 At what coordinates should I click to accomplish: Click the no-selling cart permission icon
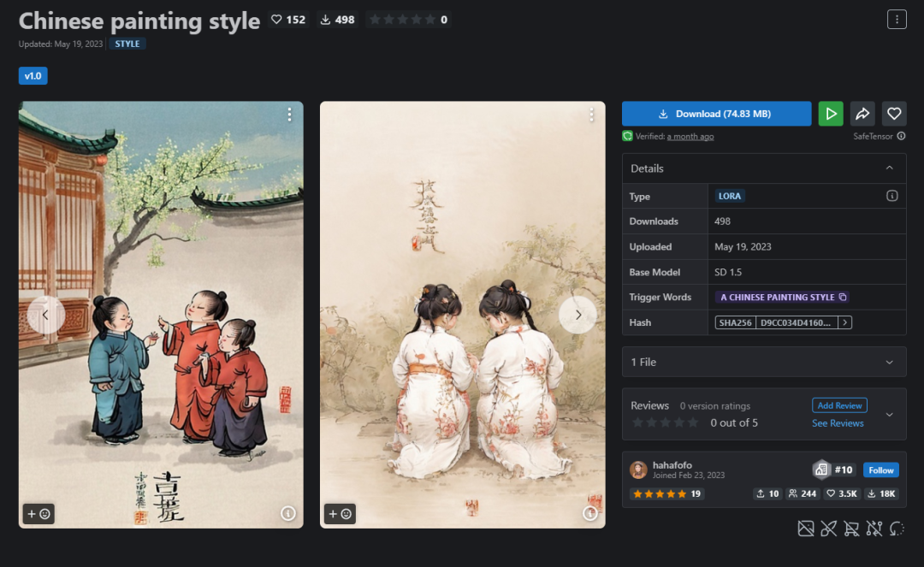click(x=851, y=529)
